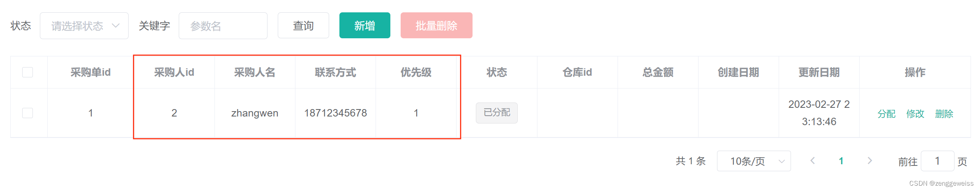Click the 查询 search button

(303, 26)
